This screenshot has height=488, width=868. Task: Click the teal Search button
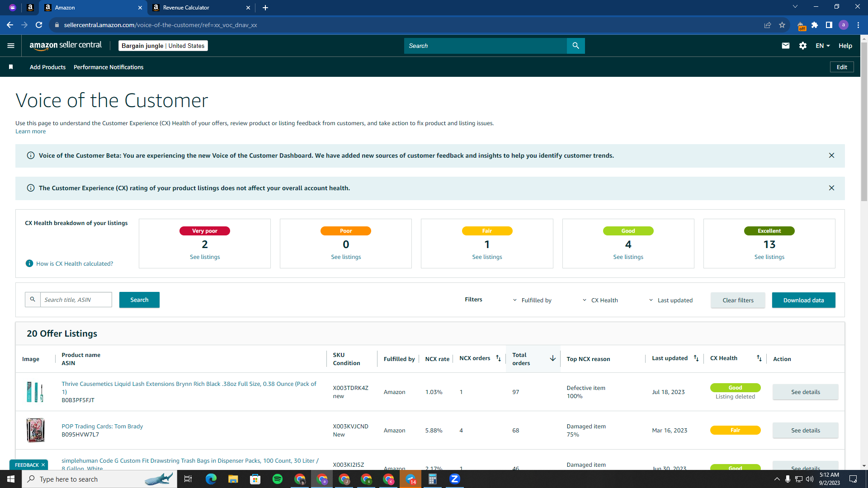point(139,300)
